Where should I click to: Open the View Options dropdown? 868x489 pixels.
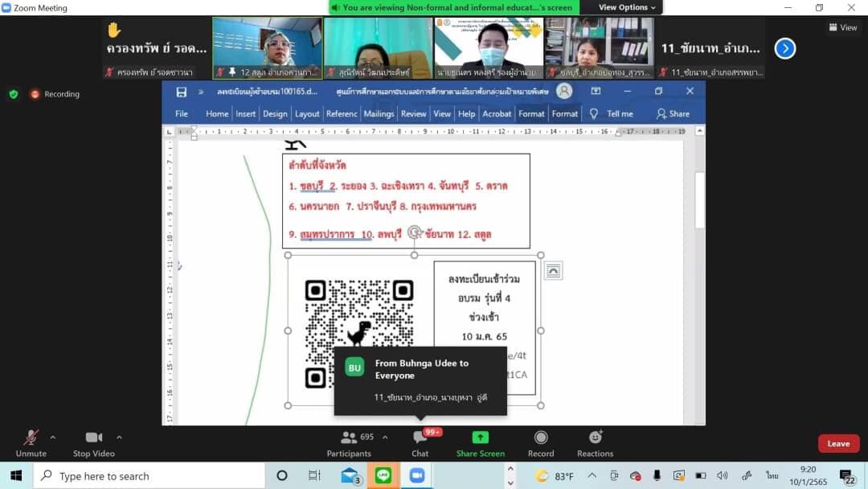pyautogui.click(x=627, y=7)
